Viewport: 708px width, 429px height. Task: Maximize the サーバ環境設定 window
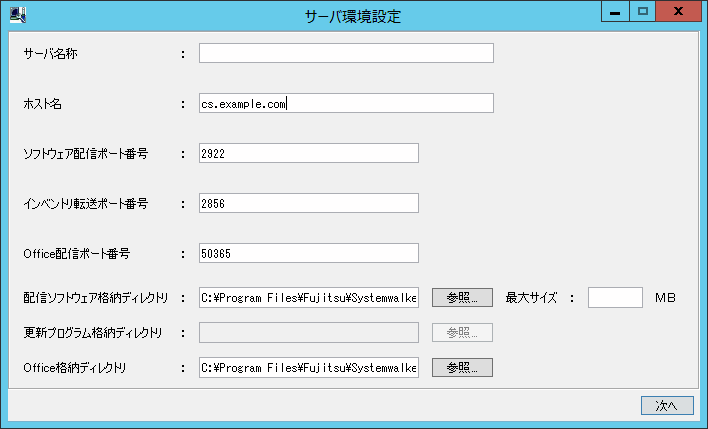click(643, 12)
